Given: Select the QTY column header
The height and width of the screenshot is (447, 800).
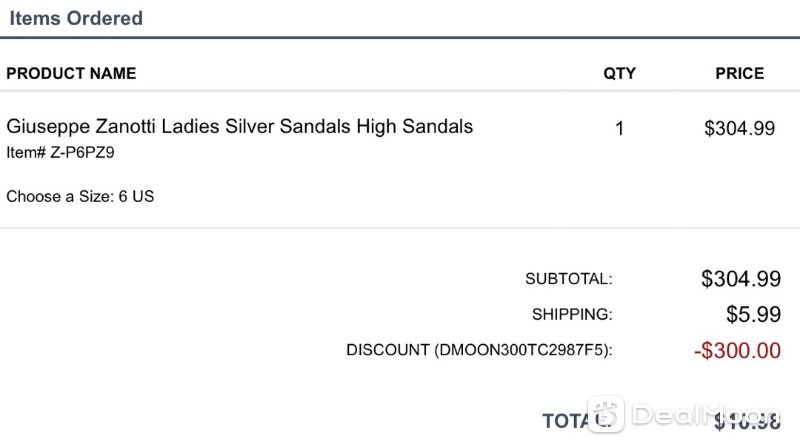Looking at the screenshot, I should 619,73.
